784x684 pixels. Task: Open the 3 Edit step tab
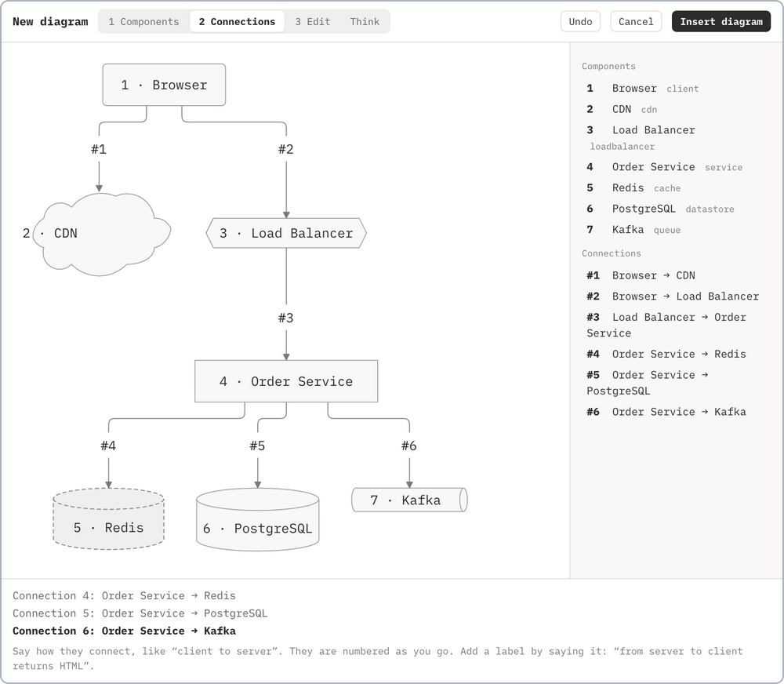click(313, 21)
